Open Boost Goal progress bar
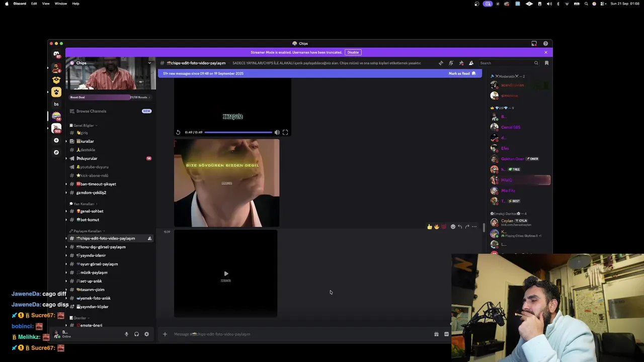This screenshot has height=362, width=644. pos(111,97)
